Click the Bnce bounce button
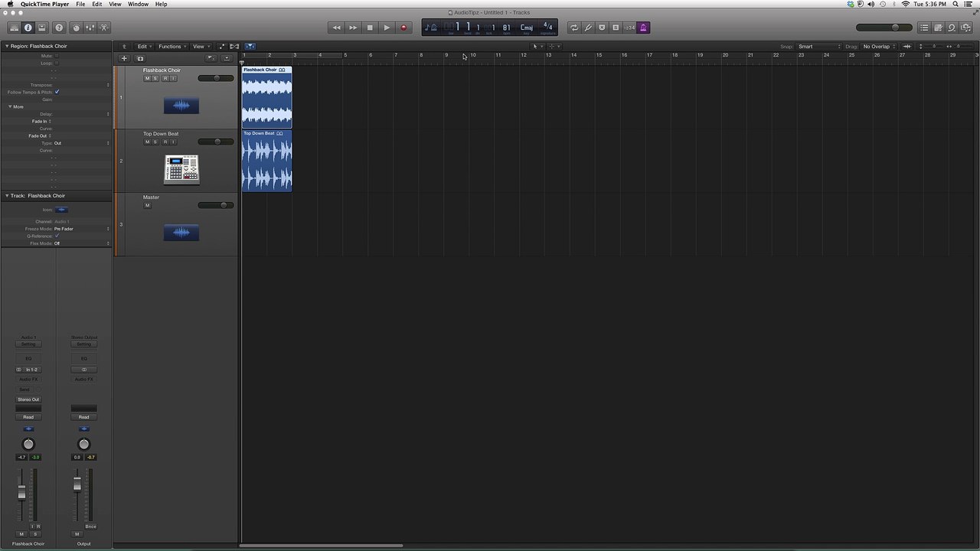The image size is (980, 551). click(x=91, y=527)
